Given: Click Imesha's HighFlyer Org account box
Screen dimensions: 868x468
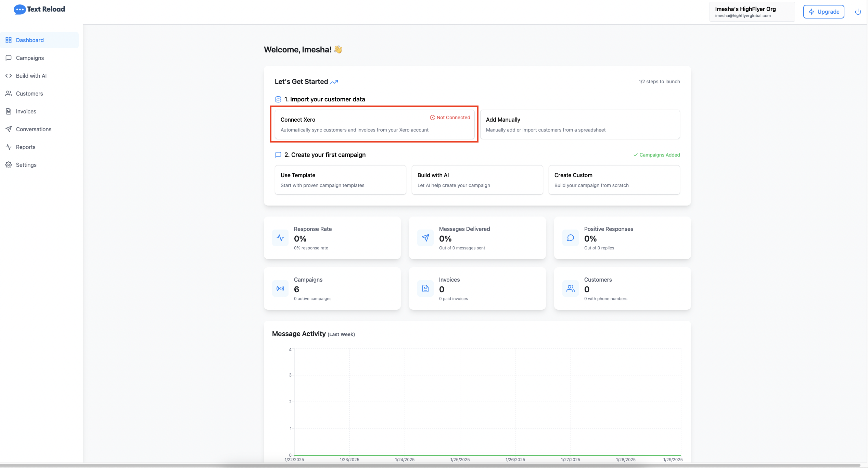Looking at the screenshot, I should click(752, 11).
